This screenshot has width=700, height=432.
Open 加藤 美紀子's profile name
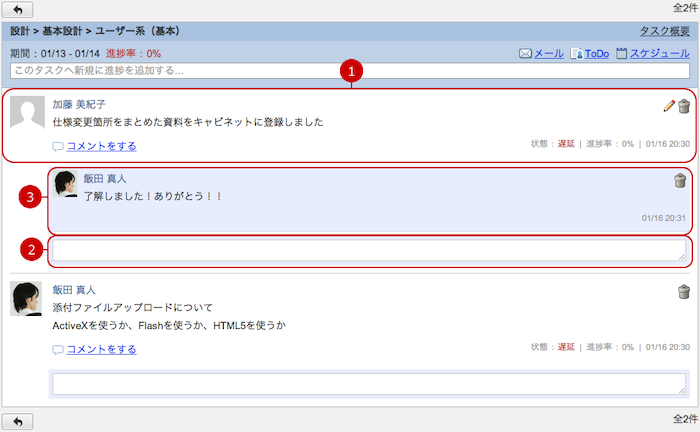coord(79,104)
